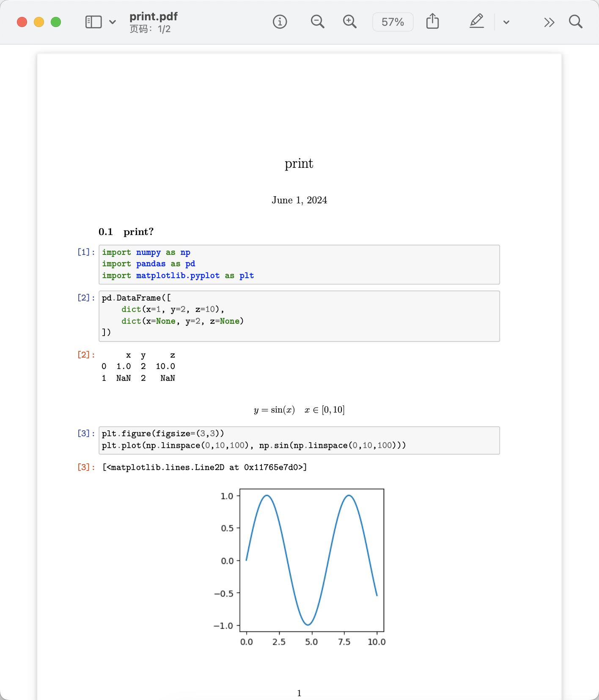Click the import statements code cell
This screenshot has width=599, height=700.
click(299, 264)
